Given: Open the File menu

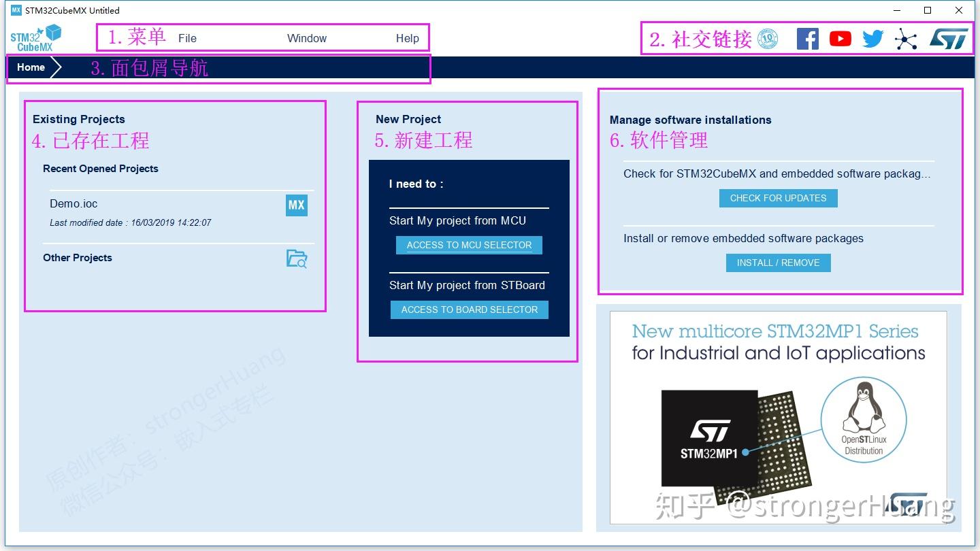Looking at the screenshot, I should (x=187, y=38).
